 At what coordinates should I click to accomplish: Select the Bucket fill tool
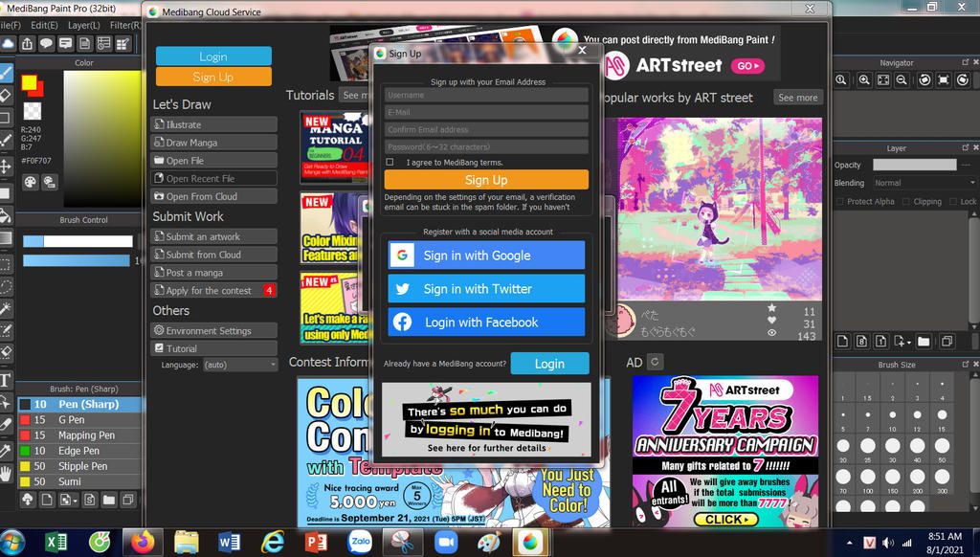tap(5, 215)
